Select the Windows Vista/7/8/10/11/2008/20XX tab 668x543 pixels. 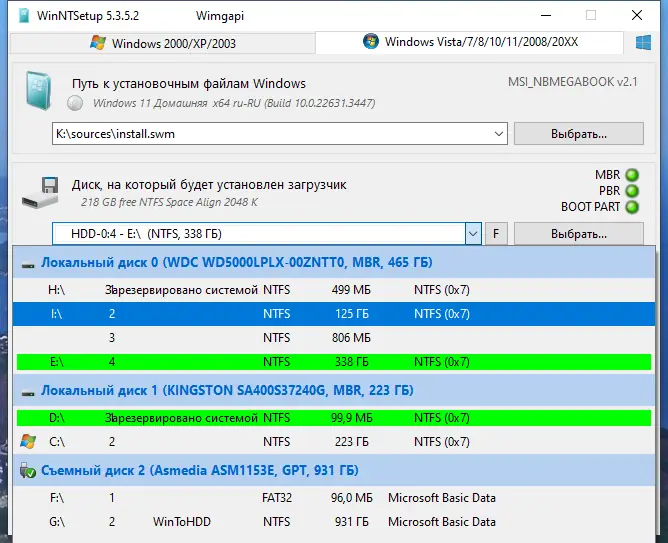tap(469, 42)
